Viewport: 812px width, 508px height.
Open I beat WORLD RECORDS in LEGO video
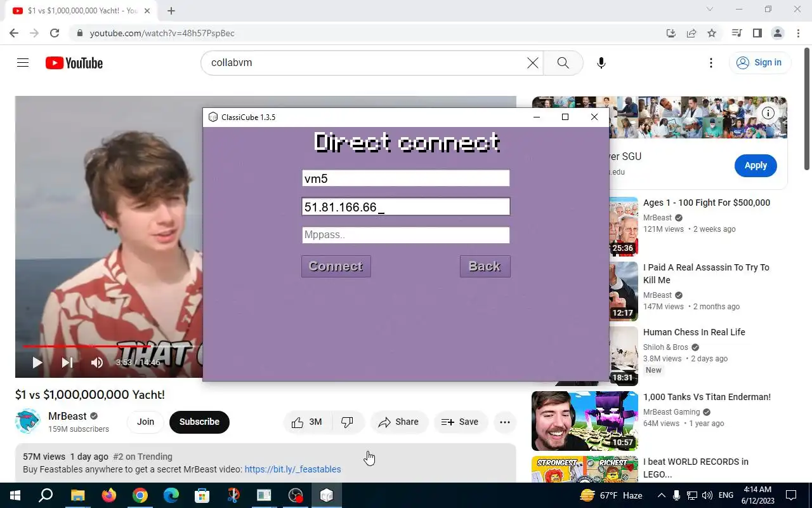[x=696, y=468]
